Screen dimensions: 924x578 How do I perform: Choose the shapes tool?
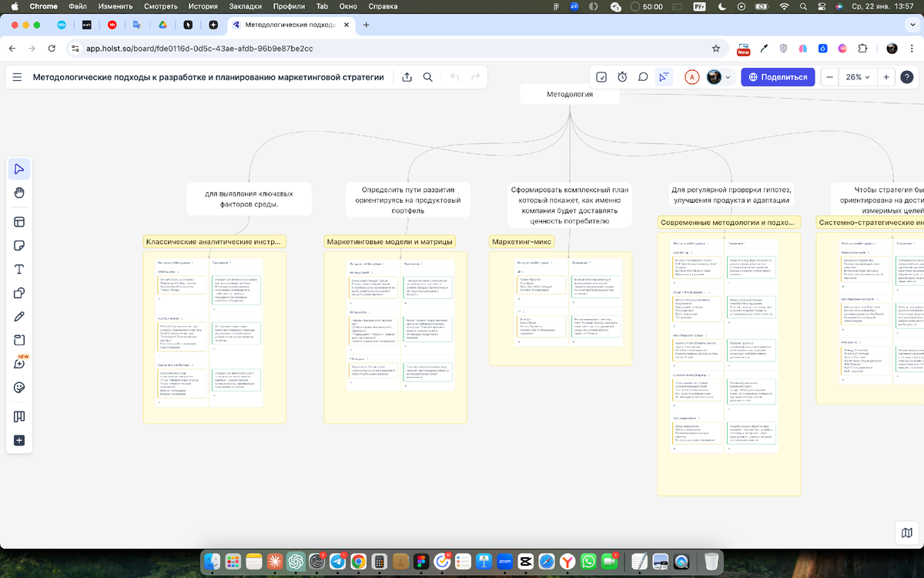[19, 293]
